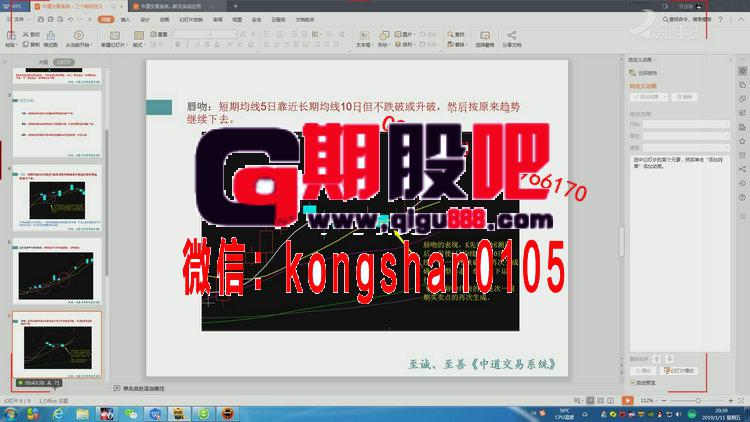
Task: Toggle Strikethrough formatting button
Action: pyautogui.click(x=207, y=44)
